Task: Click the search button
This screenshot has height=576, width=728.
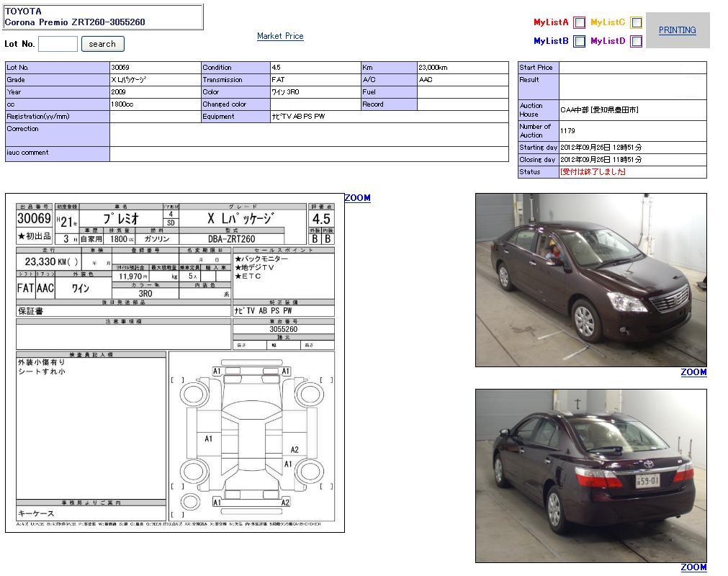Action: [x=102, y=44]
